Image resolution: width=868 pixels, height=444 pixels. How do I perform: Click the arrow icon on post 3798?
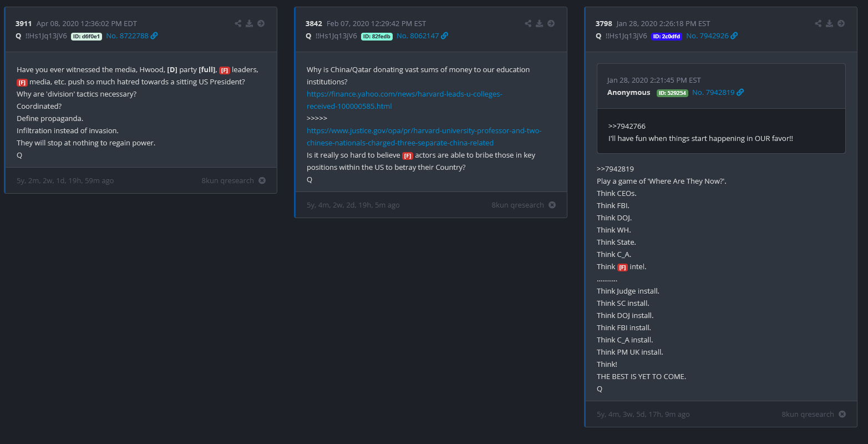(x=841, y=23)
